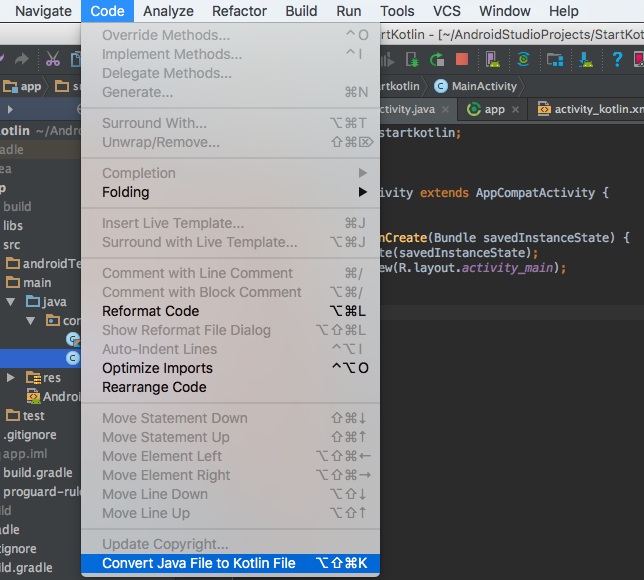Select the src folder in project tree
This screenshot has height=580, width=644.
point(12,245)
